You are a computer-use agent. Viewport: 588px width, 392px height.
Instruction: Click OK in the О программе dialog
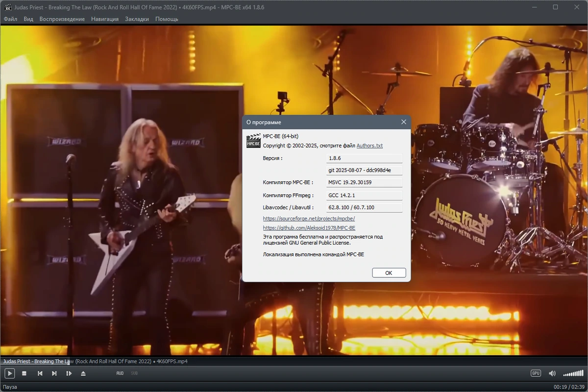point(389,273)
